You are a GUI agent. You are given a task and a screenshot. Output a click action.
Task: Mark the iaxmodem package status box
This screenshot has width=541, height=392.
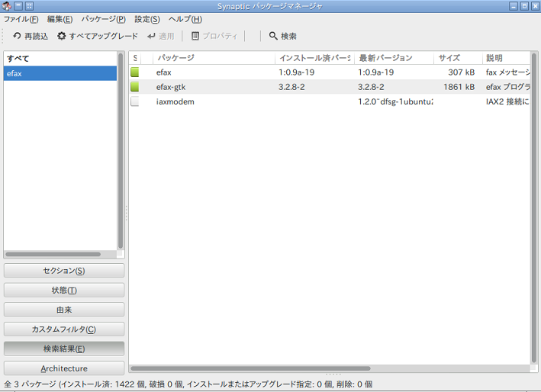pyautogui.click(x=135, y=101)
